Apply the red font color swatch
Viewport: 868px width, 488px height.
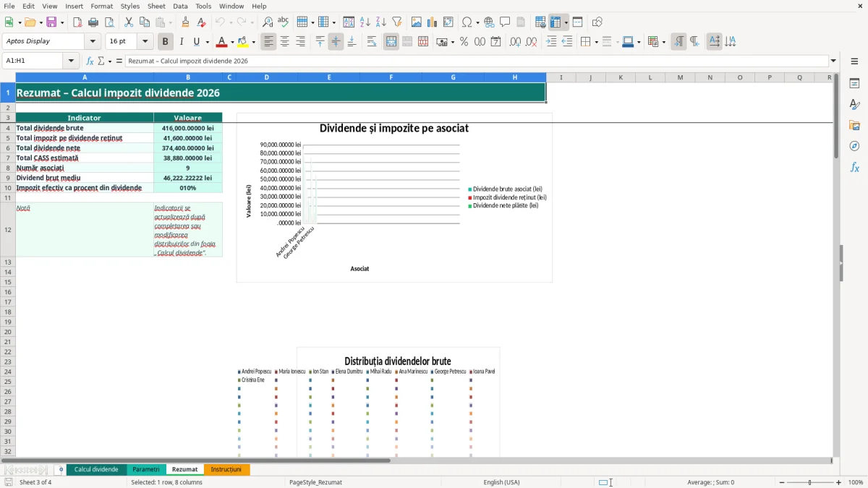point(223,42)
